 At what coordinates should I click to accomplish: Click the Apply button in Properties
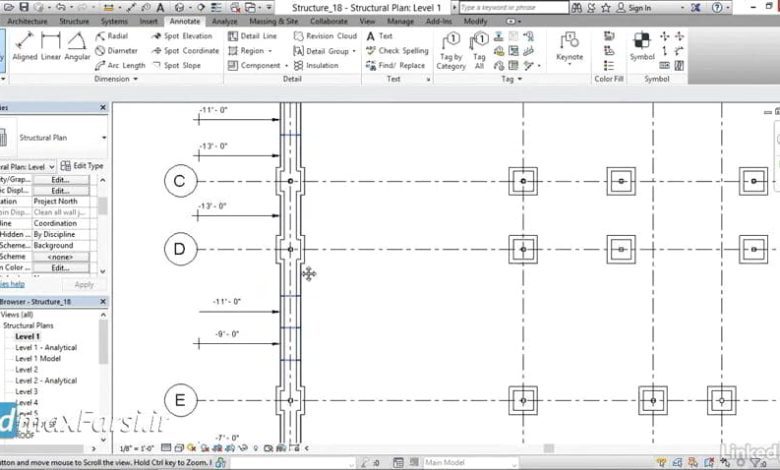coord(84,284)
